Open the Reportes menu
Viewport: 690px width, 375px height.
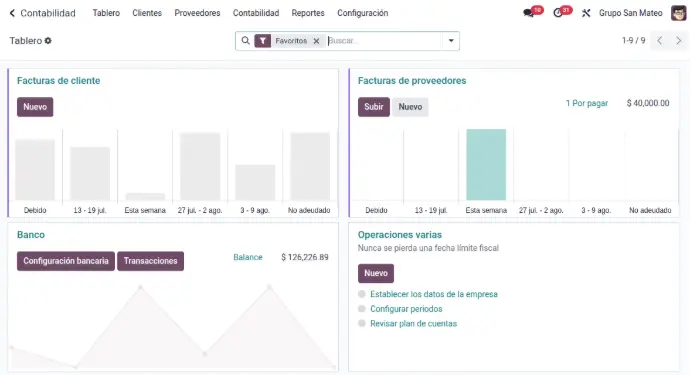coord(308,13)
